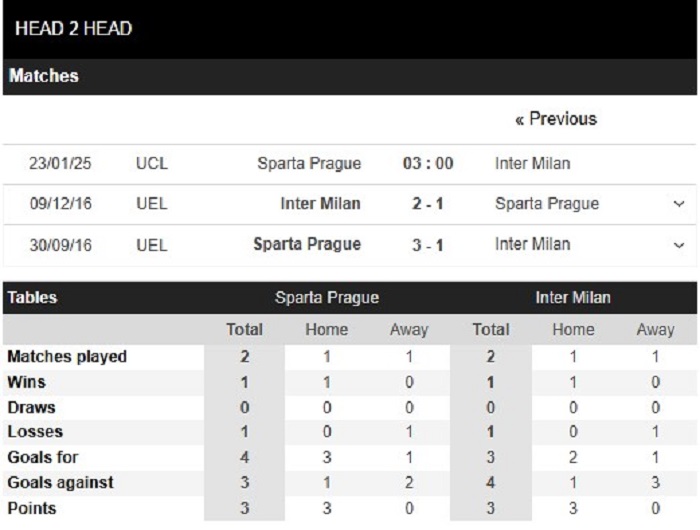
Task: Click the Points row label
Action: pos(32,509)
